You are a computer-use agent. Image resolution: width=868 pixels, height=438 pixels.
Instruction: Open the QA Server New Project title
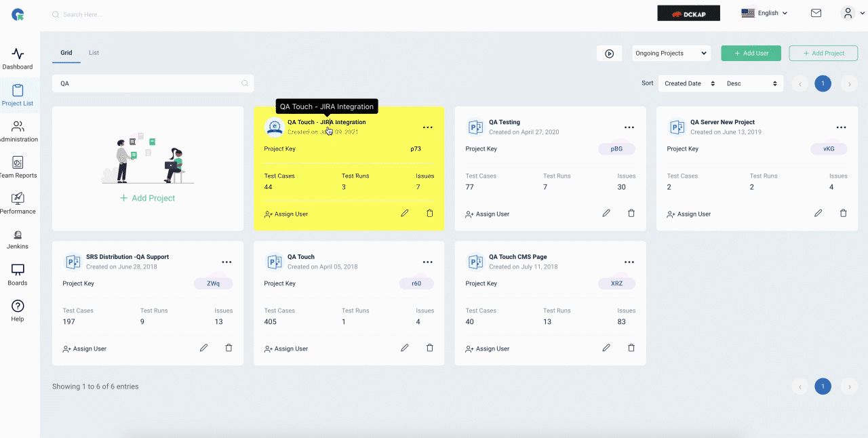(x=722, y=122)
